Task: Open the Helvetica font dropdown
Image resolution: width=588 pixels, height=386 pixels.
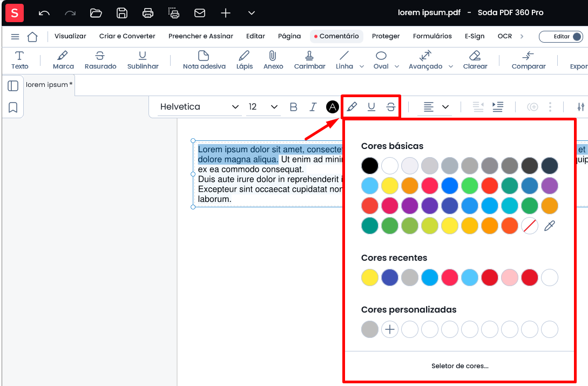Action: [199, 107]
